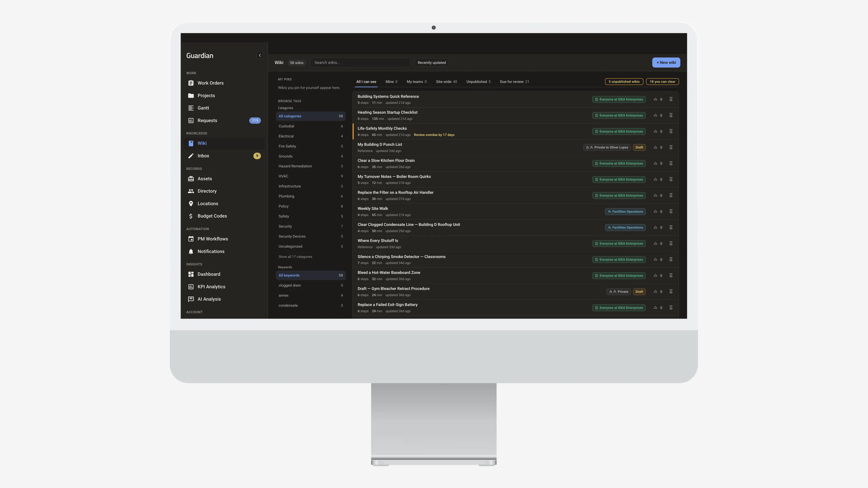This screenshot has height=488, width=868.
Task: Pin the Building Systems Quick Reference wiki
Action: 671,99
